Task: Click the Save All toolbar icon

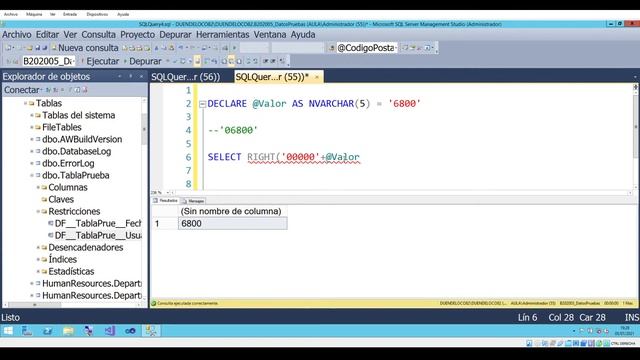Action: pyautogui.click(x=44, y=48)
